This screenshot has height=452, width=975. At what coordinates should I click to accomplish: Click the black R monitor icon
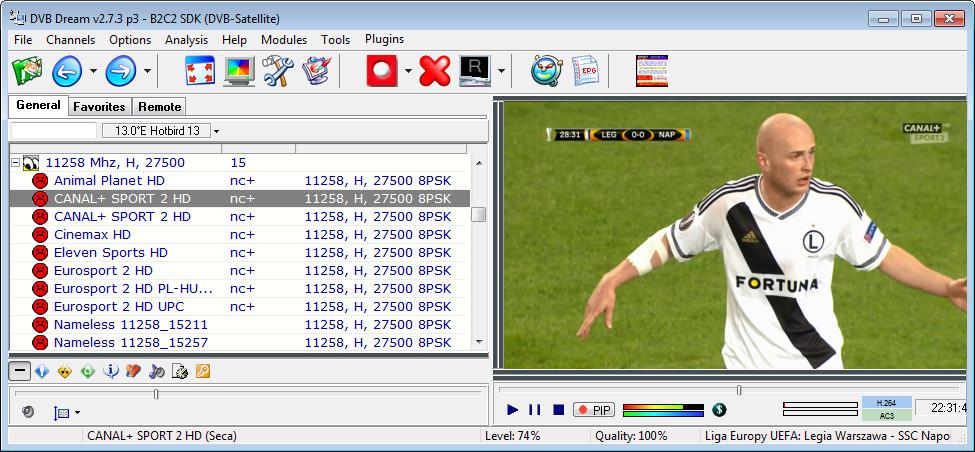(x=475, y=71)
